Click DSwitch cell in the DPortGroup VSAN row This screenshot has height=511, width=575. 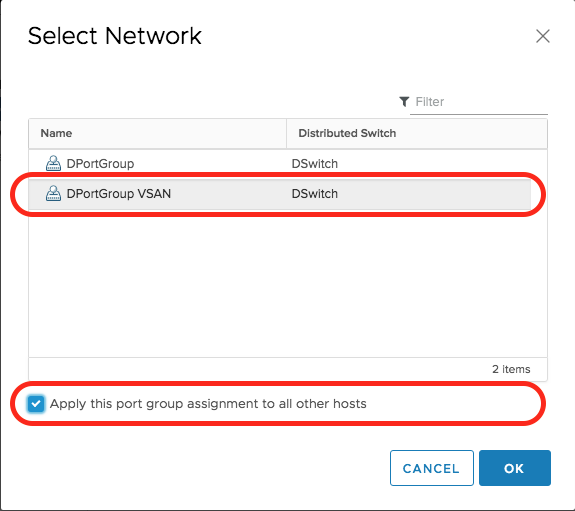point(315,194)
